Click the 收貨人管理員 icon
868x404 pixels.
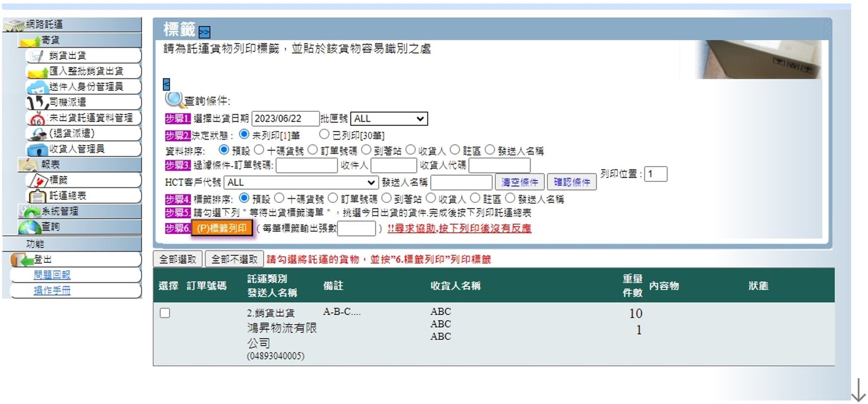coord(37,149)
